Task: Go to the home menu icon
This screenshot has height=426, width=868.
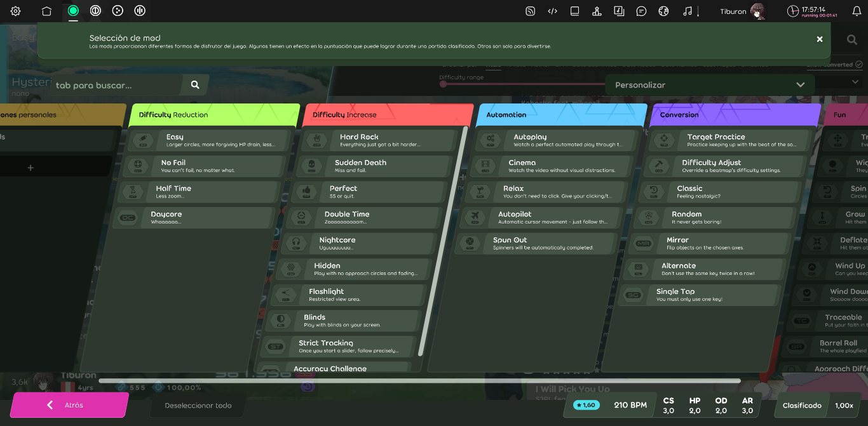Action: tap(46, 11)
